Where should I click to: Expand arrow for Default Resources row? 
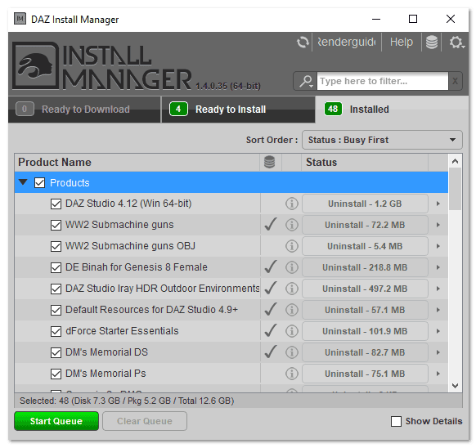click(x=438, y=310)
